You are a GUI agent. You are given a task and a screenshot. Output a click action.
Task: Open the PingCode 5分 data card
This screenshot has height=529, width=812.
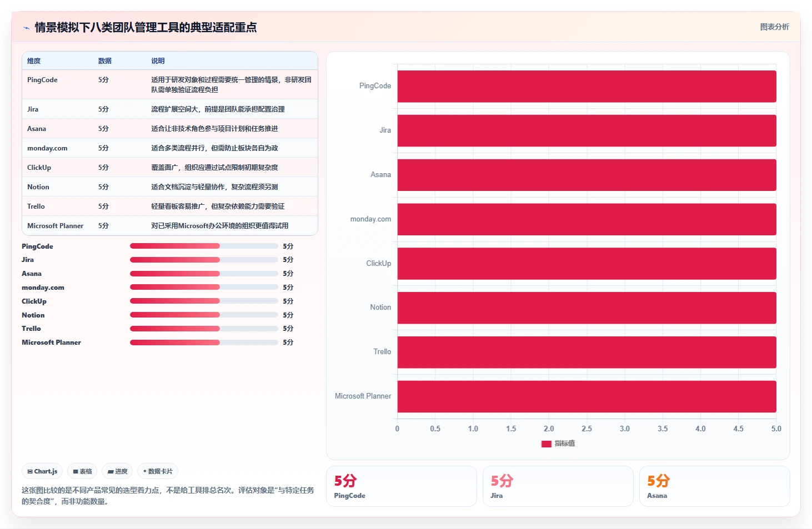tap(402, 486)
